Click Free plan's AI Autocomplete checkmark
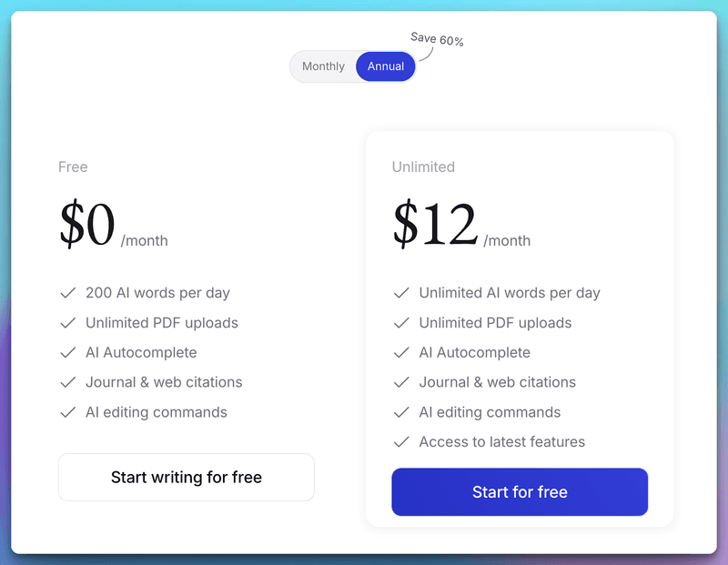The width and height of the screenshot is (728, 565). point(67,353)
